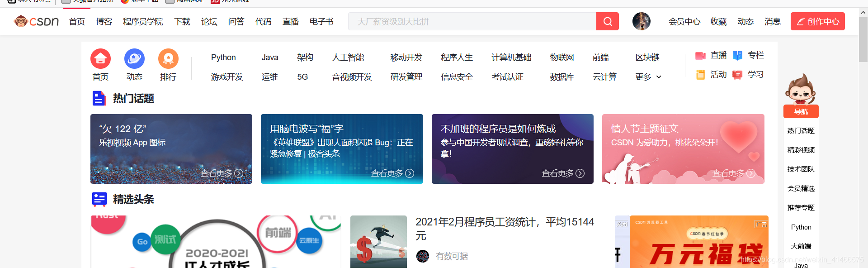Open 动态 link in header
Viewport: 868px width, 268px height.
pos(745,22)
